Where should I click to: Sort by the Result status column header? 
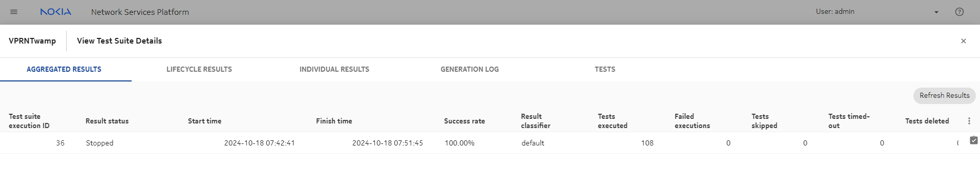[107, 121]
